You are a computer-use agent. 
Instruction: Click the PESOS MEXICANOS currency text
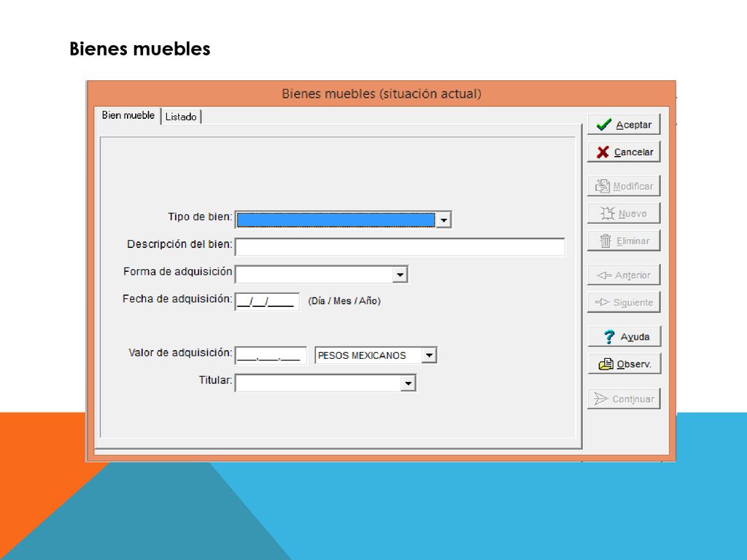pyautogui.click(x=362, y=356)
